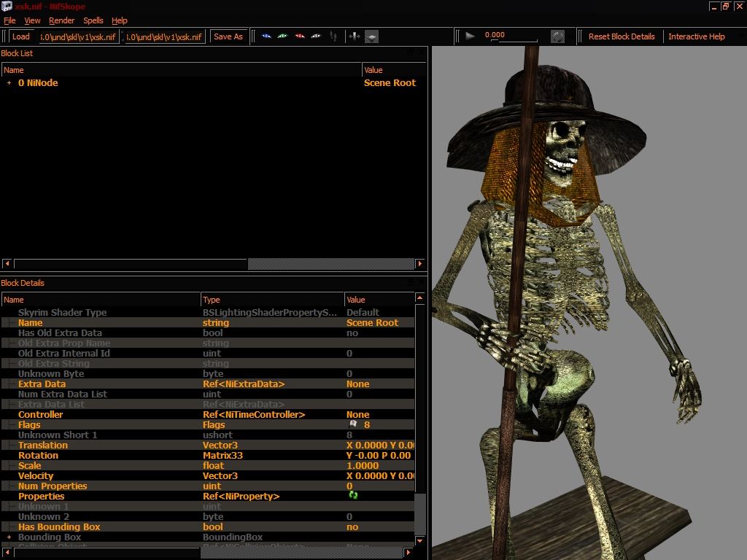This screenshot has width=747, height=560.
Task: Open the Help menu
Action: pyautogui.click(x=119, y=20)
